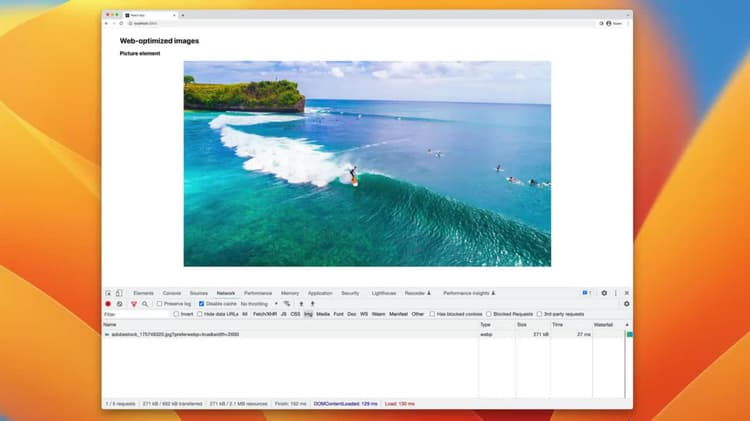Image resolution: width=750 pixels, height=421 pixels.
Task: Enable Hide data URLs checkbox
Action: (199, 314)
